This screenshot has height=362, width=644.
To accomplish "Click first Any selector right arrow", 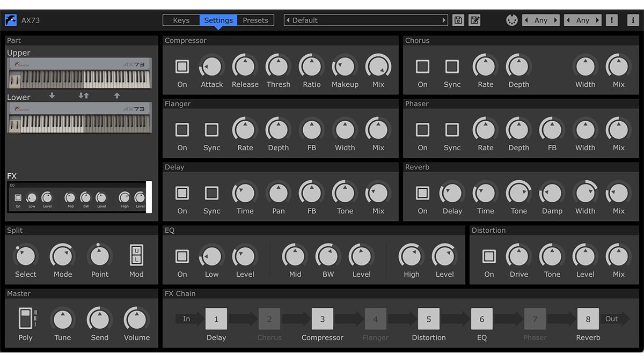I will click(555, 20).
